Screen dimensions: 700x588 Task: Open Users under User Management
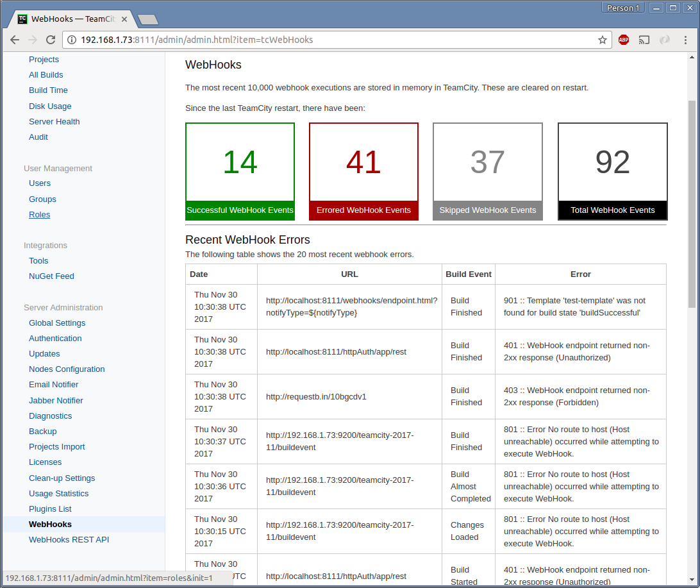40,183
